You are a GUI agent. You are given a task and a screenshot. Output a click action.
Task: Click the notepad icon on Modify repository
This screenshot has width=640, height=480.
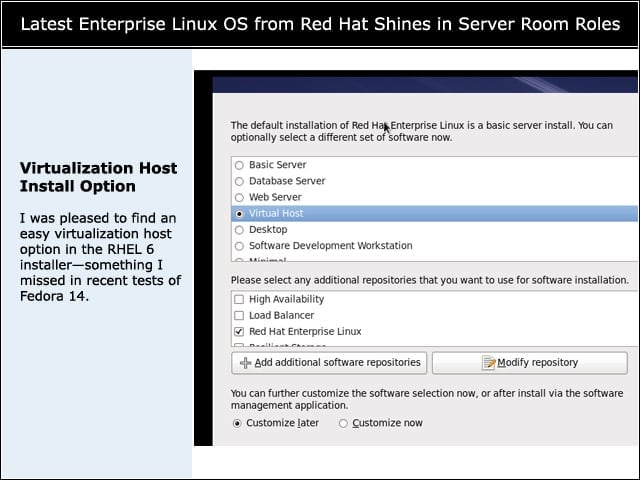tap(489, 362)
